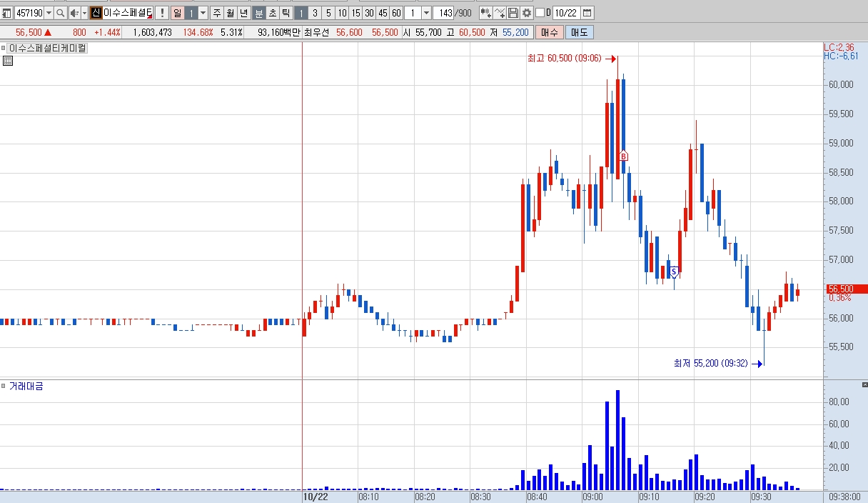Click the speaker sound alert icon
Image resolution: width=868 pixels, height=503 pixels.
coord(74,13)
